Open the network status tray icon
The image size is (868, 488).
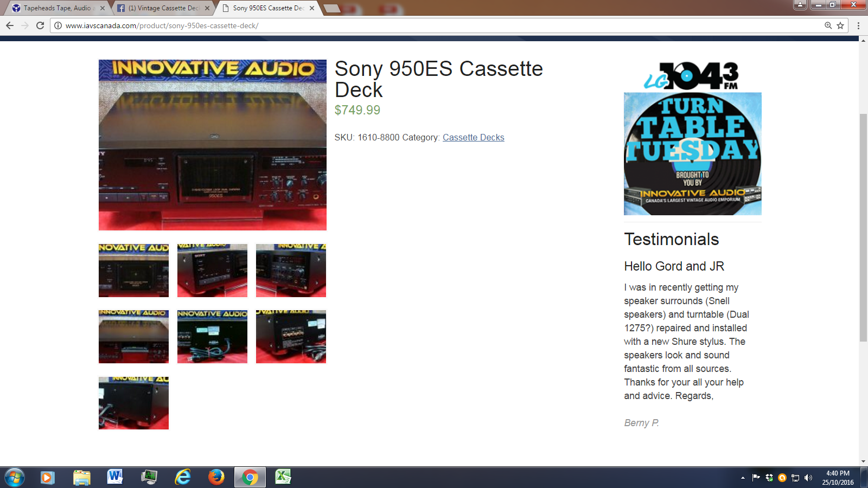[795, 478]
